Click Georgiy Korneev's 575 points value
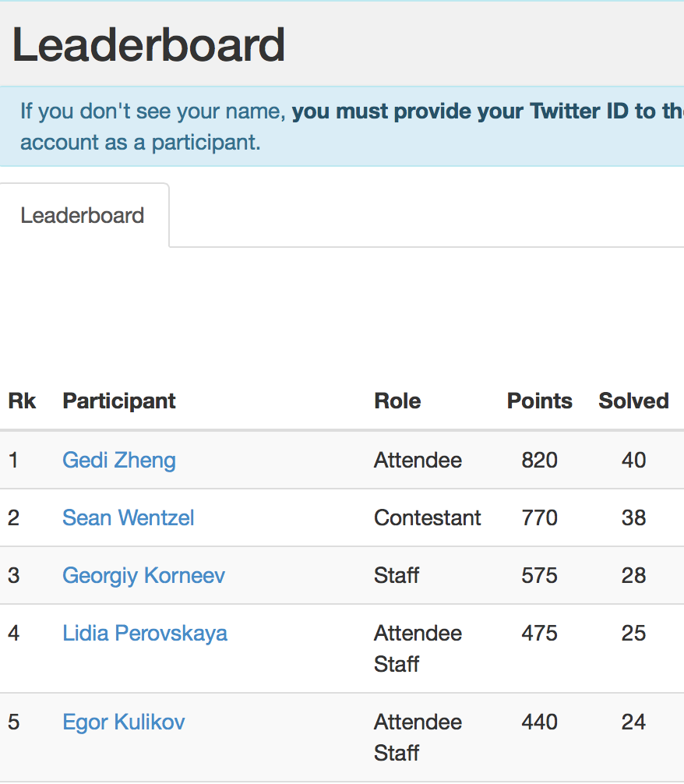 point(539,576)
